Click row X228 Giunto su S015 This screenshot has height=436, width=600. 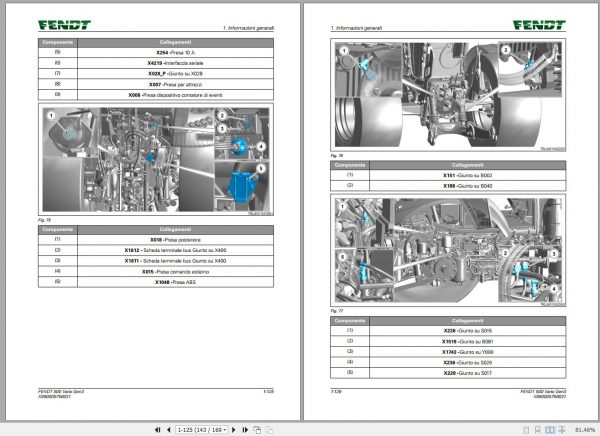[x=448, y=330]
